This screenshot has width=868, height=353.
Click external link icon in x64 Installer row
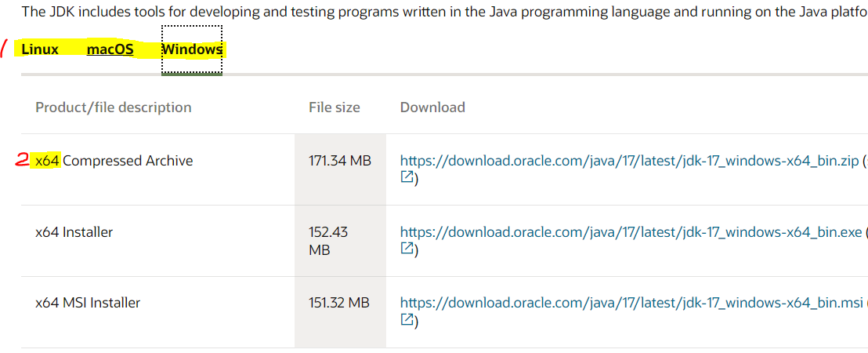click(x=407, y=248)
